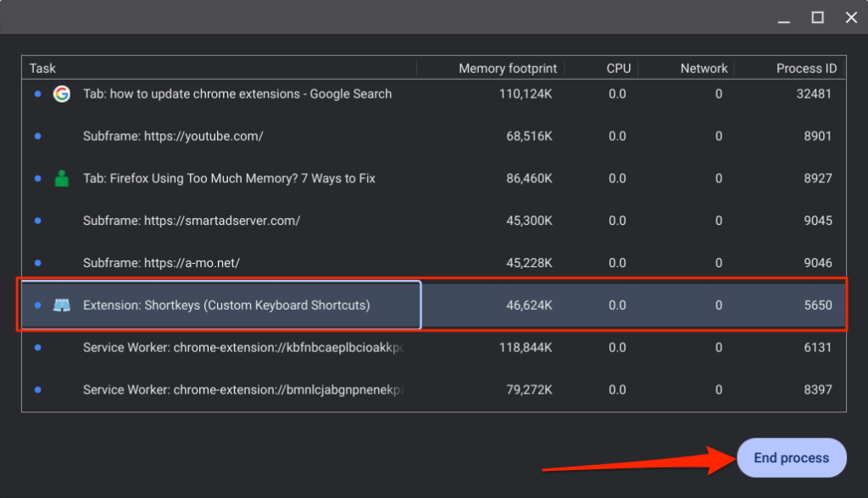Image resolution: width=868 pixels, height=498 pixels.
Task: Sort by the Process ID column header
Action: coord(806,69)
